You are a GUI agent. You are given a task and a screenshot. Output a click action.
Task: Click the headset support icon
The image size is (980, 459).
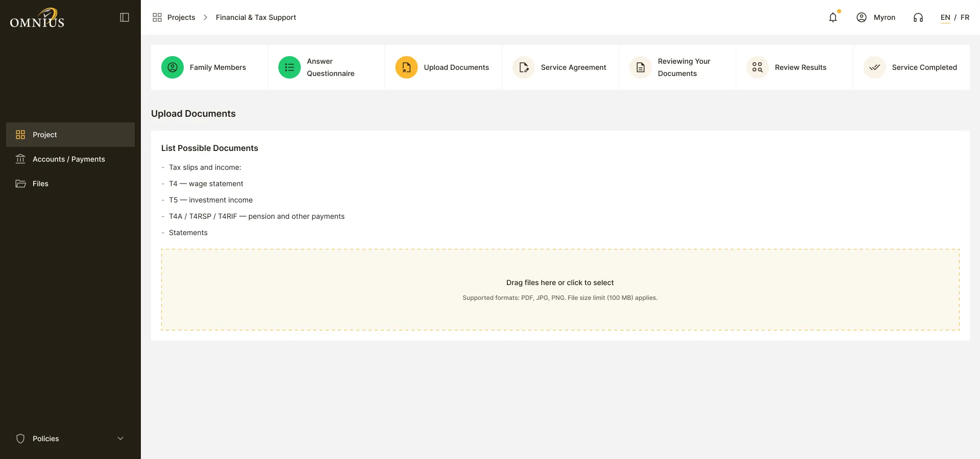tap(918, 17)
